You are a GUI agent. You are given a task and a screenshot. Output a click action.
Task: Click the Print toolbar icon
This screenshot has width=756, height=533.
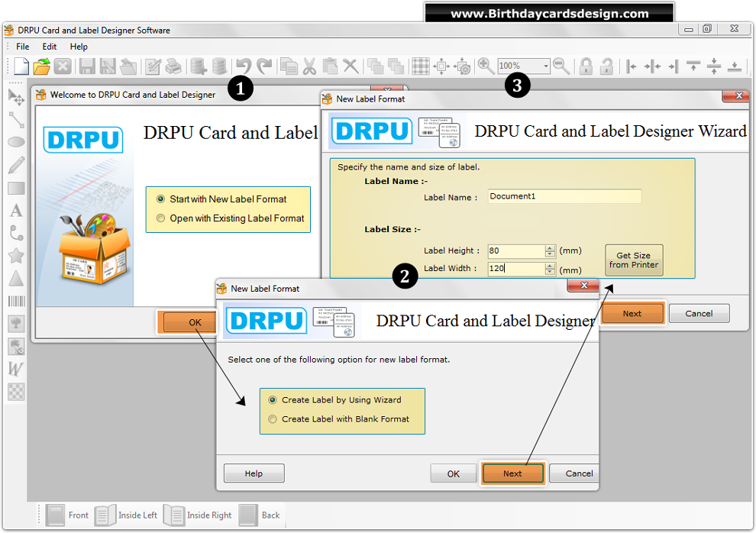point(173,66)
